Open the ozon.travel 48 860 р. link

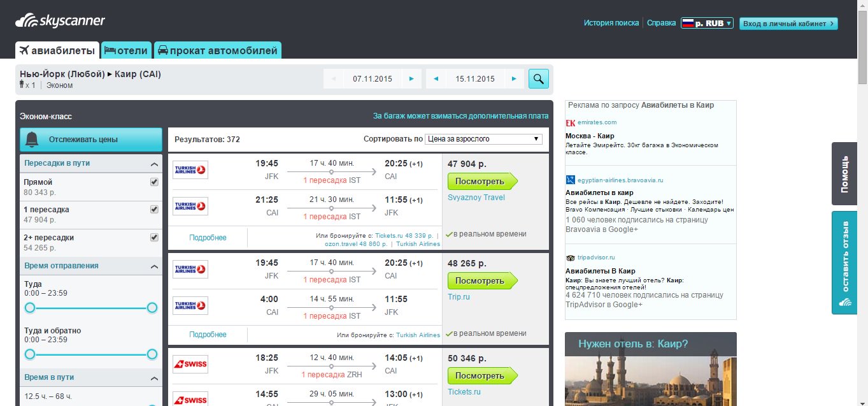pyautogui.click(x=356, y=243)
